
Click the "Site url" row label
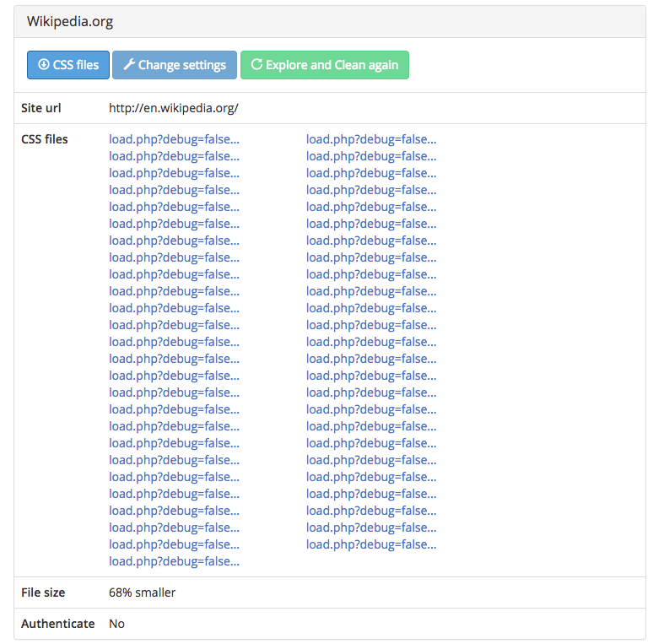41,108
